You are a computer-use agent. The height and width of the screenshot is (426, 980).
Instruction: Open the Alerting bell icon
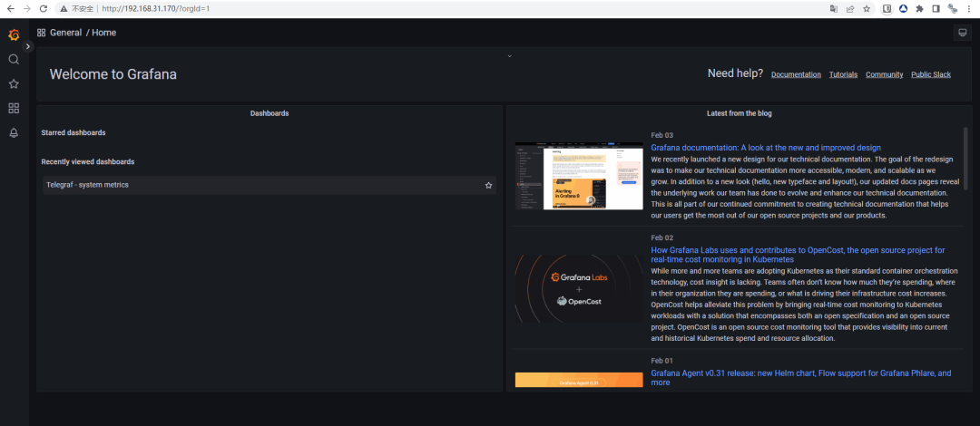(14, 133)
